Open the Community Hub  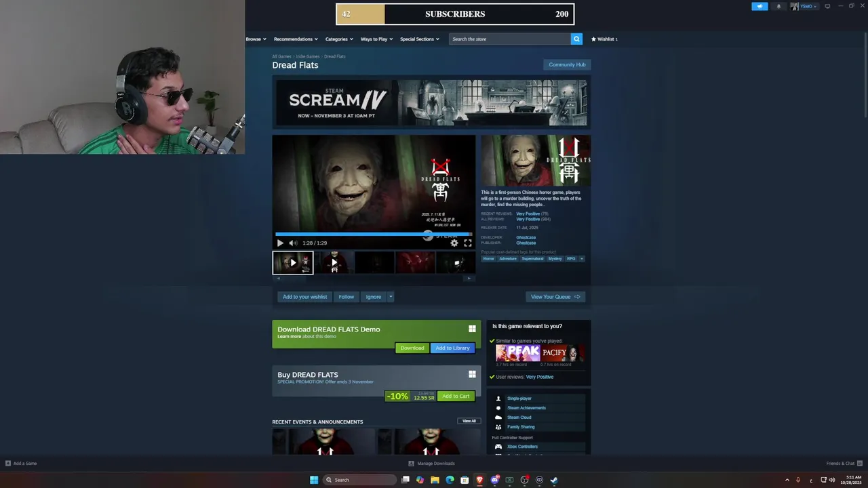click(567, 64)
